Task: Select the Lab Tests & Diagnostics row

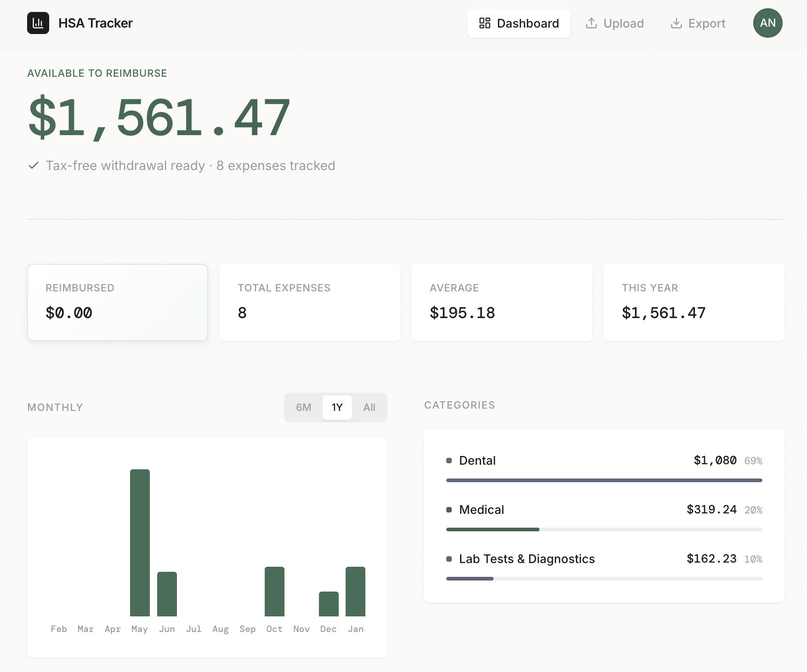Action: pos(527,559)
